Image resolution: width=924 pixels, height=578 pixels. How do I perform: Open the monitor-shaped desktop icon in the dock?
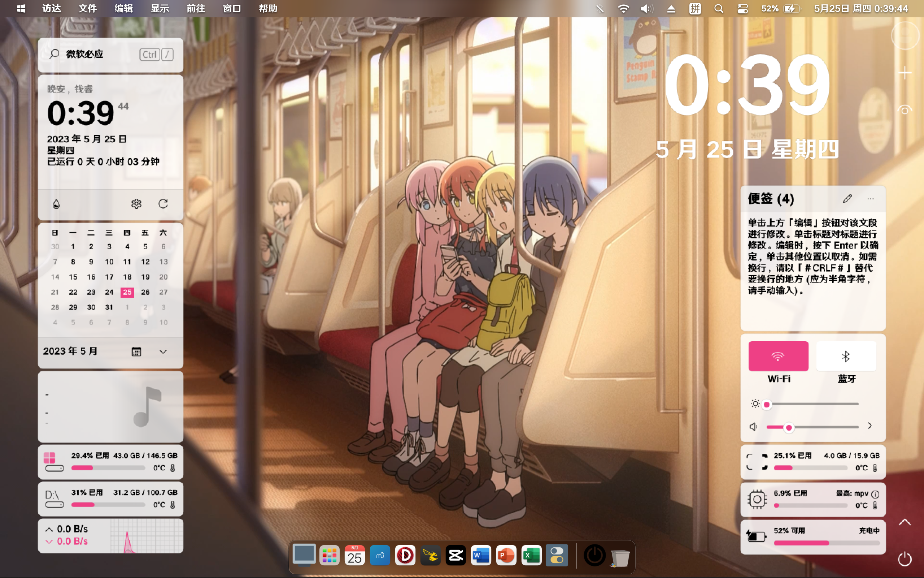(304, 555)
